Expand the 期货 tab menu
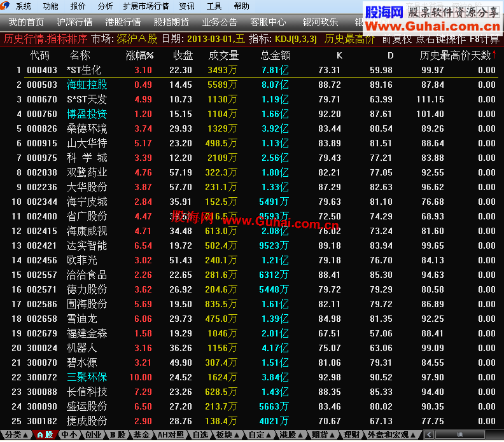504x442 pixels. point(323,435)
